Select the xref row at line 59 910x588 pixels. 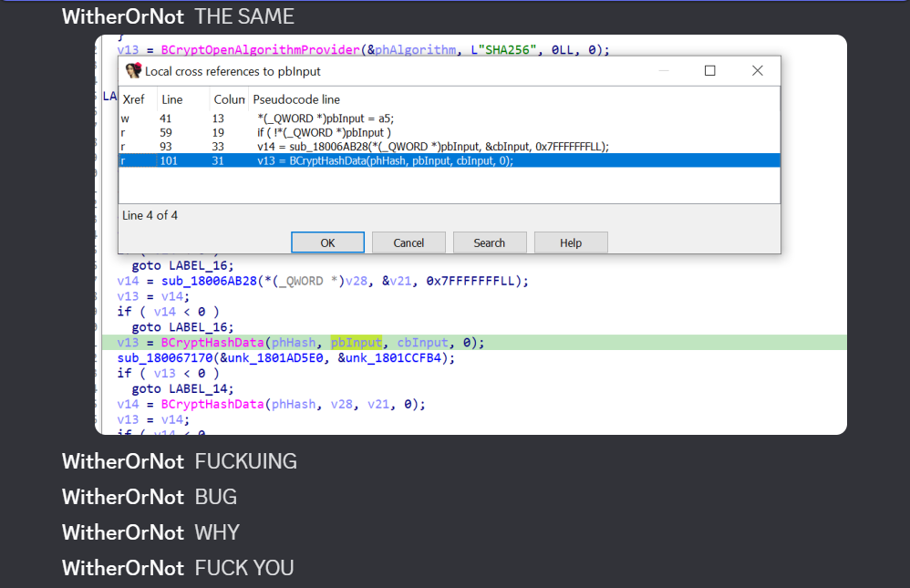point(365,132)
